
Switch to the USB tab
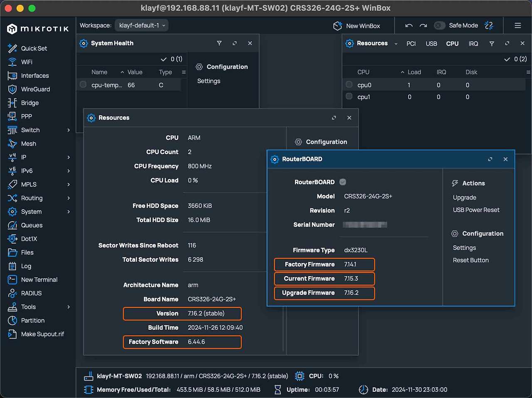pos(431,44)
